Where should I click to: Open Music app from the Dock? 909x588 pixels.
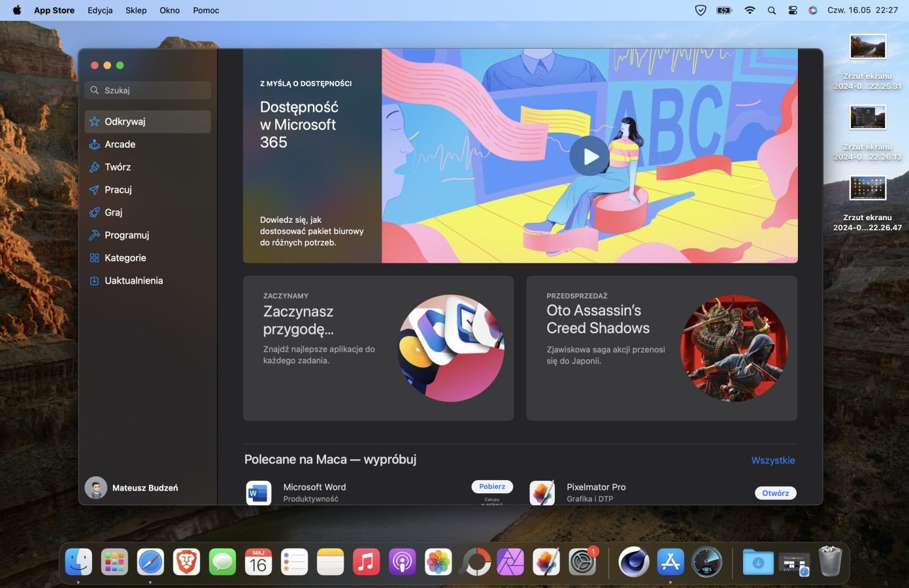click(x=366, y=562)
